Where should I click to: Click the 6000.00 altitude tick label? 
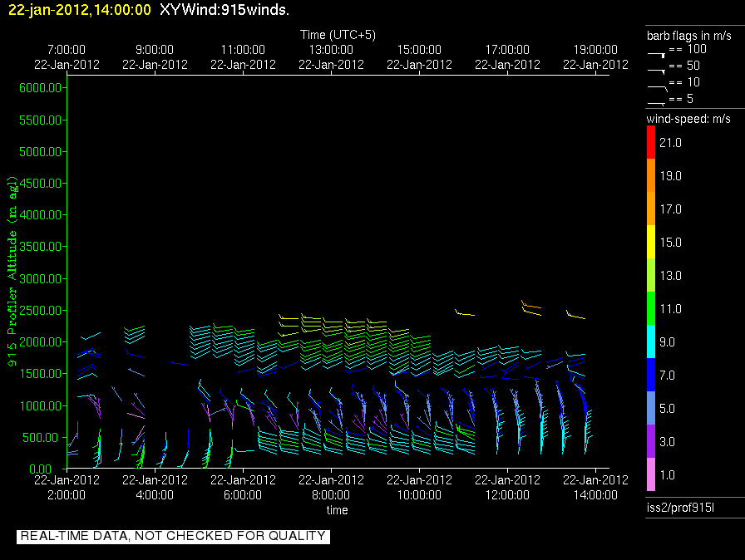point(41,88)
